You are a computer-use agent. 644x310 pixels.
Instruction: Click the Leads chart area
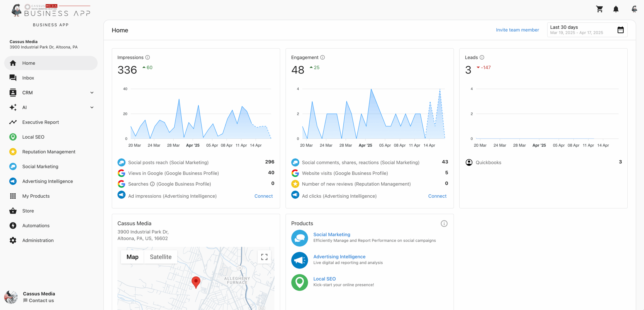[x=547, y=114]
